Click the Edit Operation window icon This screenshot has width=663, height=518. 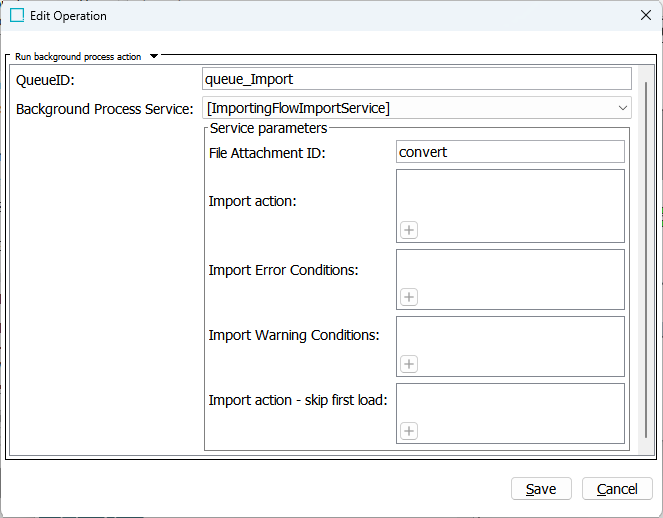[x=17, y=16]
